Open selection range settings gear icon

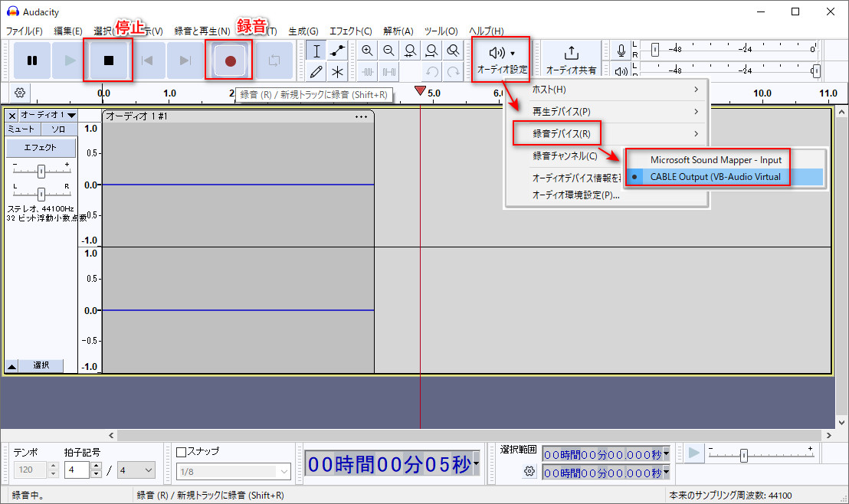[x=529, y=472]
